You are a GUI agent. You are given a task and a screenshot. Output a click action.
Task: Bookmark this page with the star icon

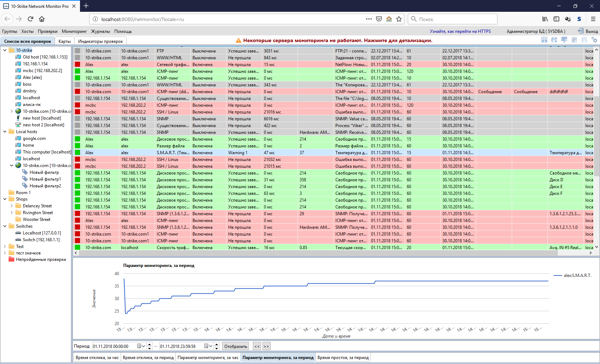pos(399,19)
